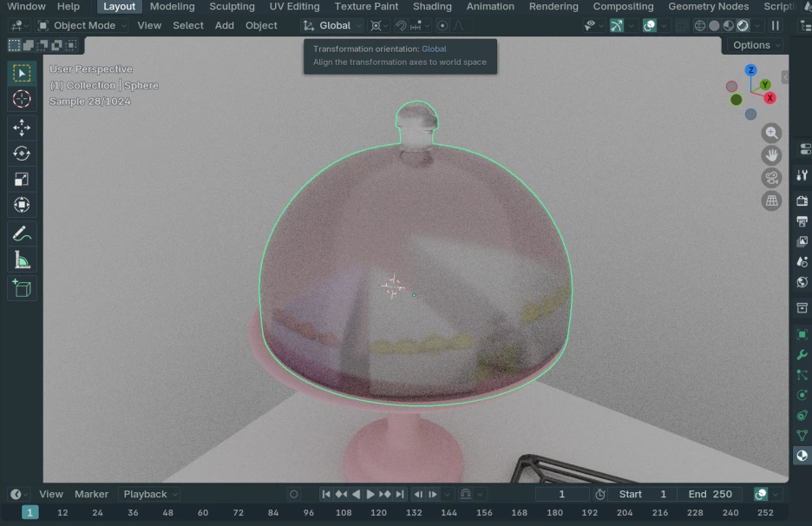Viewport: 812px width, 526px height.
Task: Open the Select menu in viewport header
Action: 188,25
